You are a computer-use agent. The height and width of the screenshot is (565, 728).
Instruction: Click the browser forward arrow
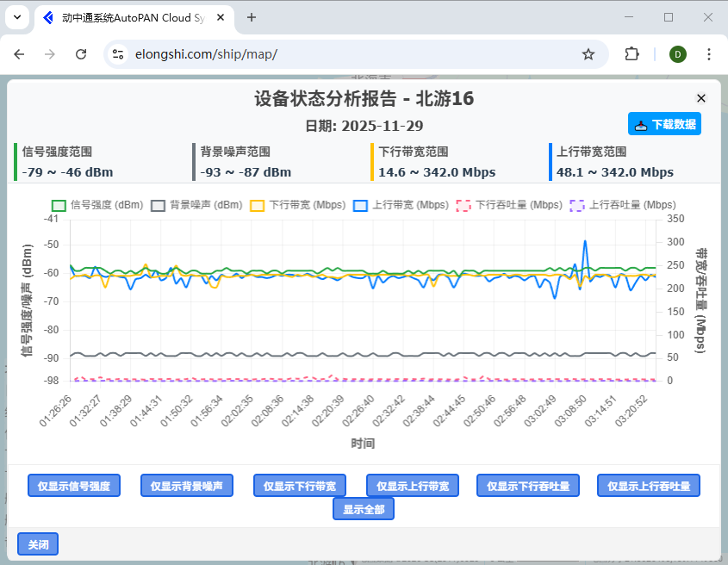(x=50, y=53)
